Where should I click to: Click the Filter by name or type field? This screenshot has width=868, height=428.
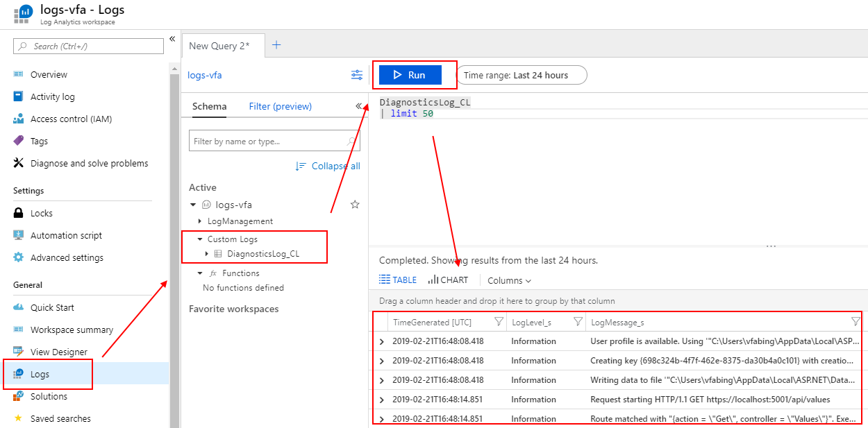pyautogui.click(x=274, y=141)
